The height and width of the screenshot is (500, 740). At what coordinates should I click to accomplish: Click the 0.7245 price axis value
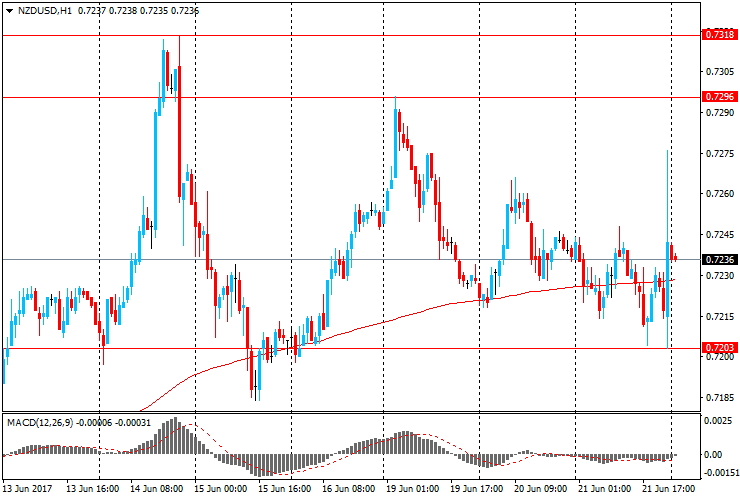[720, 235]
